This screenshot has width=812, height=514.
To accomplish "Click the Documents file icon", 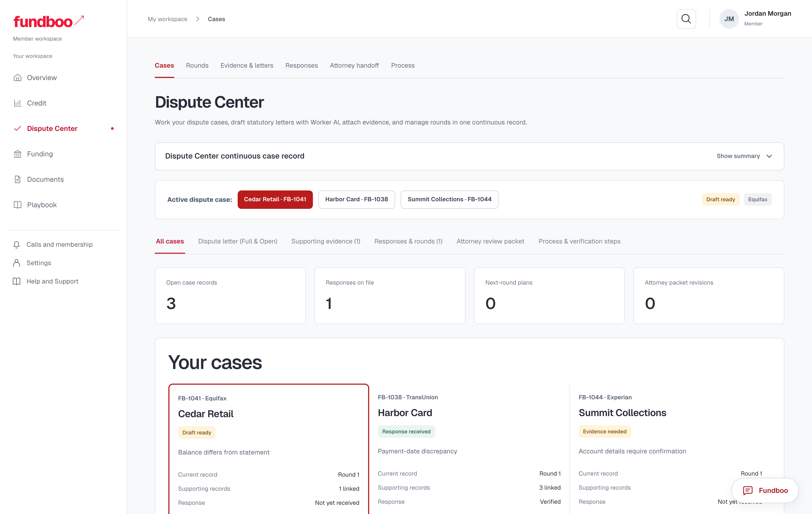I will (18, 179).
